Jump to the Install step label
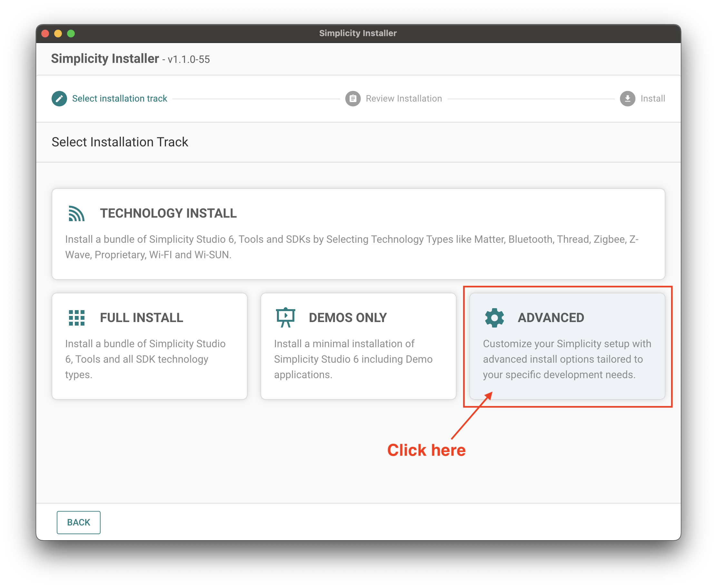The width and height of the screenshot is (717, 588). (x=653, y=99)
